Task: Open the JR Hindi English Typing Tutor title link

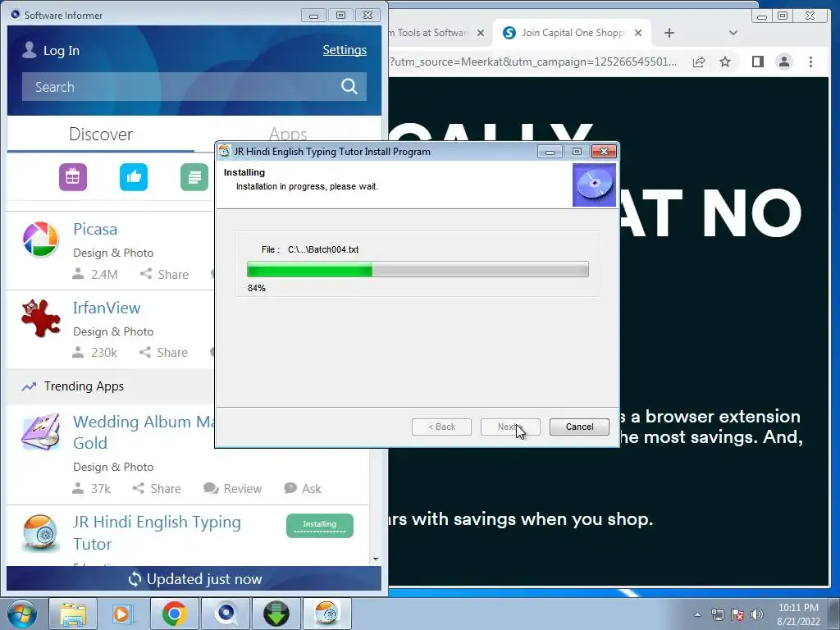Action: (157, 532)
